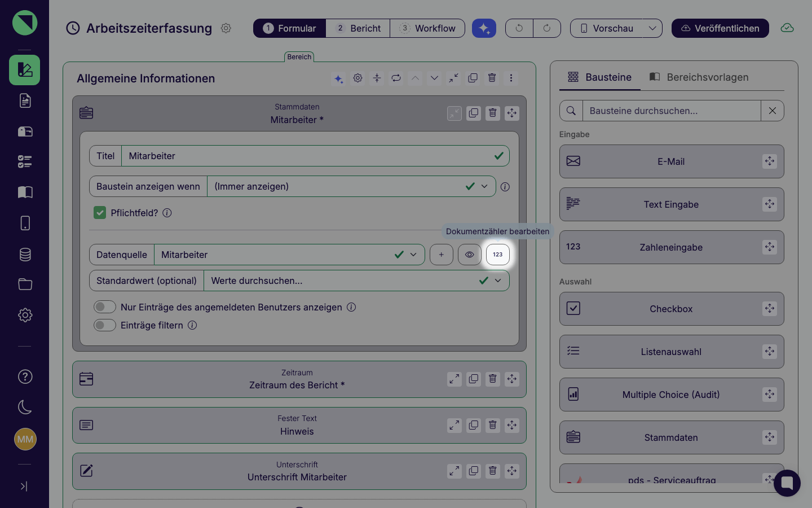Open the three-dot menu of Allgemeine Informationen
Image resolution: width=812 pixels, height=508 pixels.
pyautogui.click(x=511, y=78)
